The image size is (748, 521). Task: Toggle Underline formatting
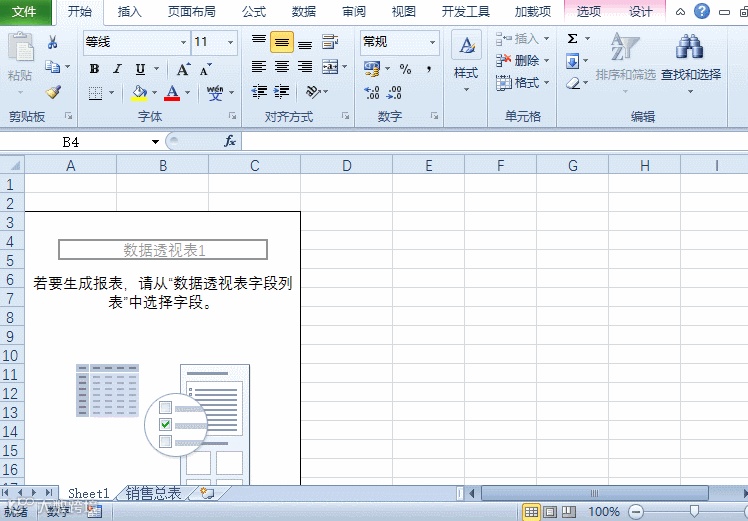pos(140,69)
